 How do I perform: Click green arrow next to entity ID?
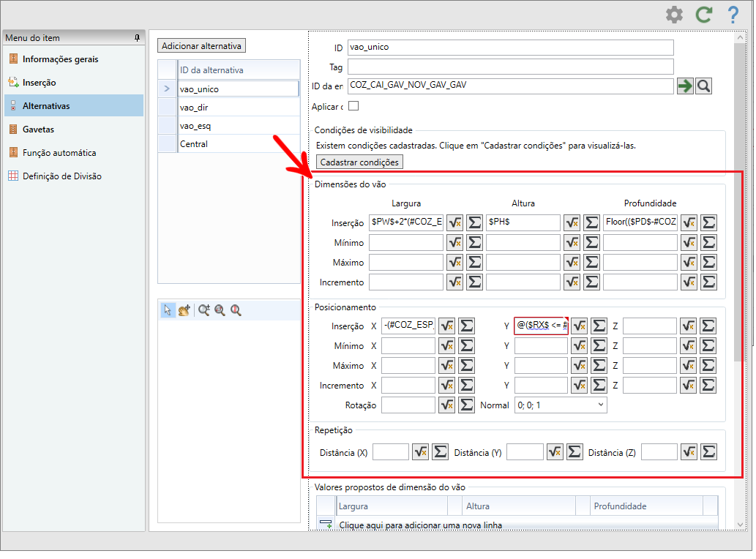684,86
